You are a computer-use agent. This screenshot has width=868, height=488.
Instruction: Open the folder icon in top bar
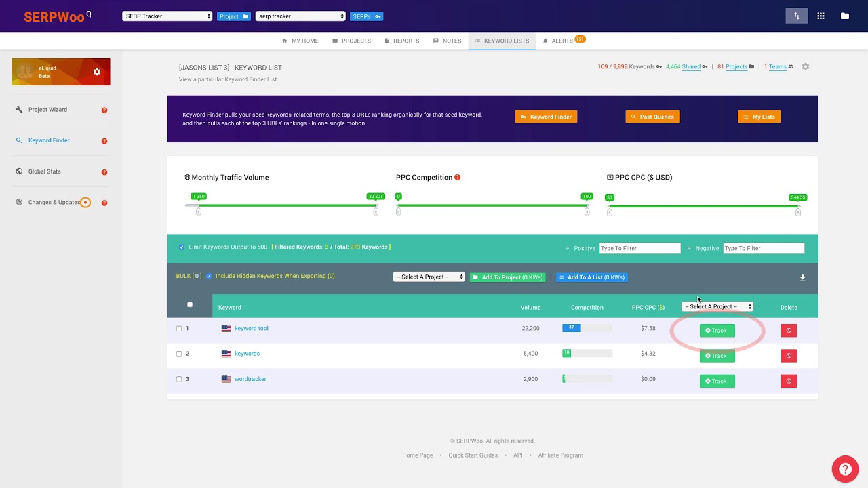point(844,16)
